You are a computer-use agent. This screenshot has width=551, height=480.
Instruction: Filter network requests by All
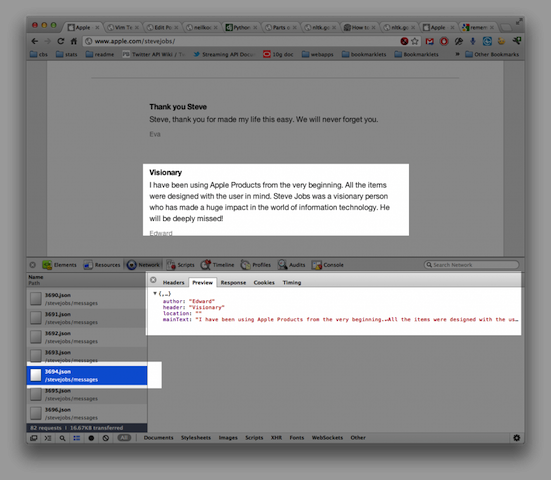(124, 438)
